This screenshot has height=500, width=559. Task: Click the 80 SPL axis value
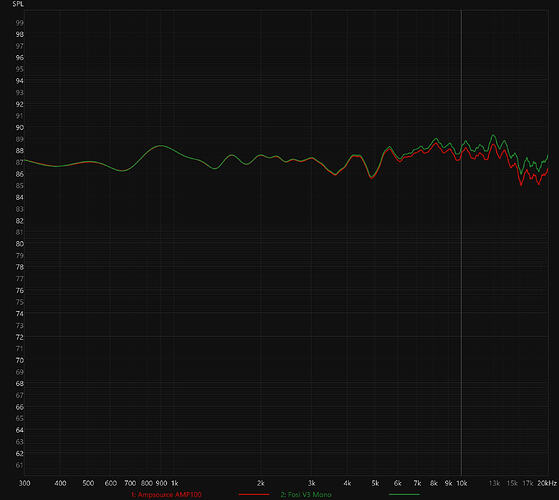click(20, 244)
